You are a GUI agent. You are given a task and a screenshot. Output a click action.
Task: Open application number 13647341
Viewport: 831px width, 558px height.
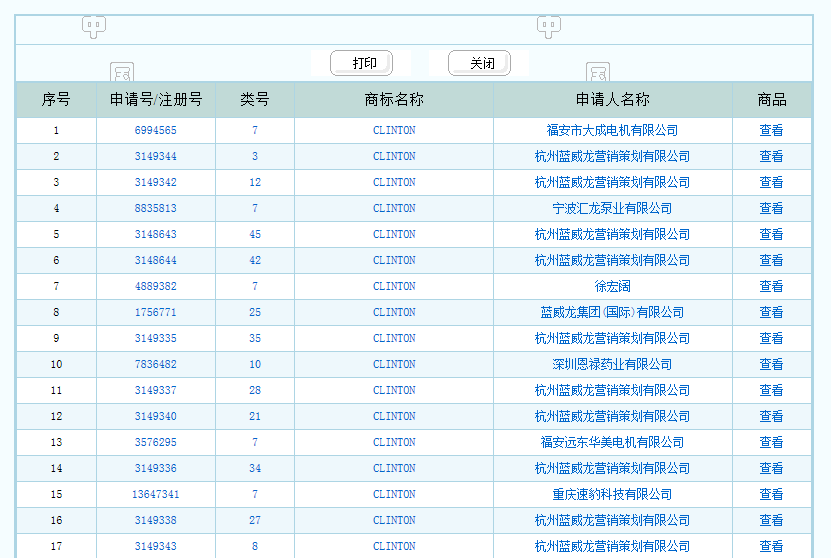pos(155,494)
